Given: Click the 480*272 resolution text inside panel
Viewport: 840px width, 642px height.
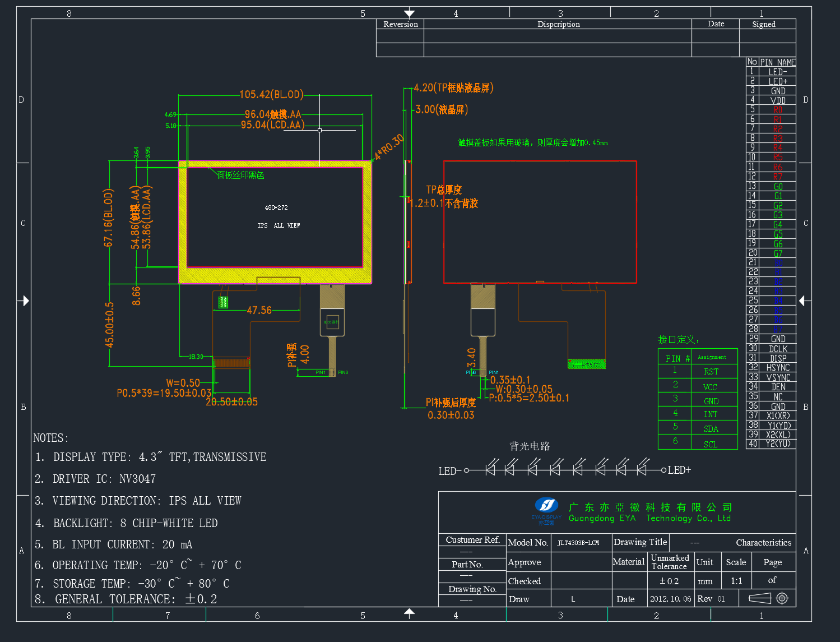Looking at the screenshot, I should pyautogui.click(x=276, y=207).
